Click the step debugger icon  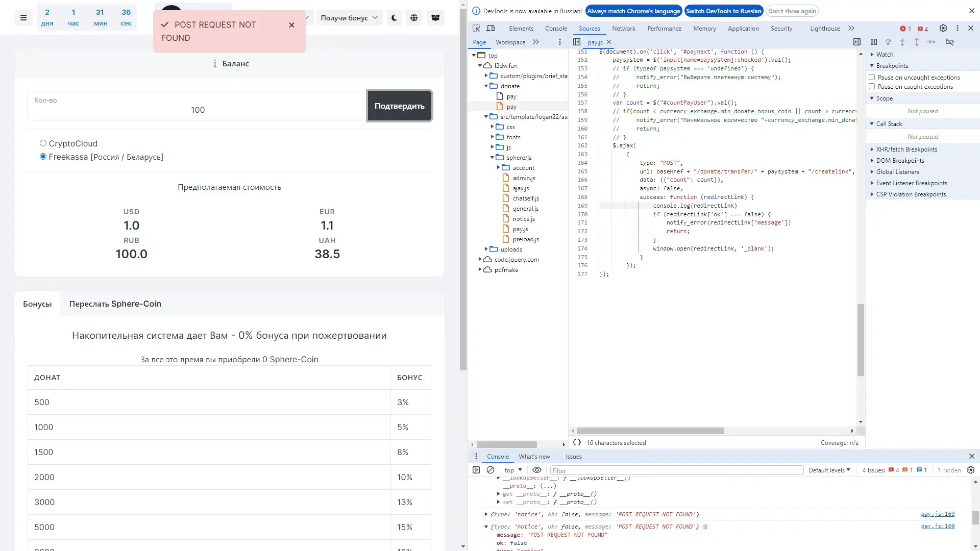tap(931, 42)
